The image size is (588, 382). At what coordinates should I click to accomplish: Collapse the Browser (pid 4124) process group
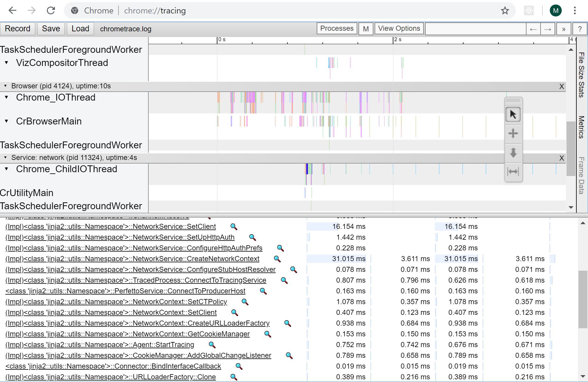click(x=5, y=86)
